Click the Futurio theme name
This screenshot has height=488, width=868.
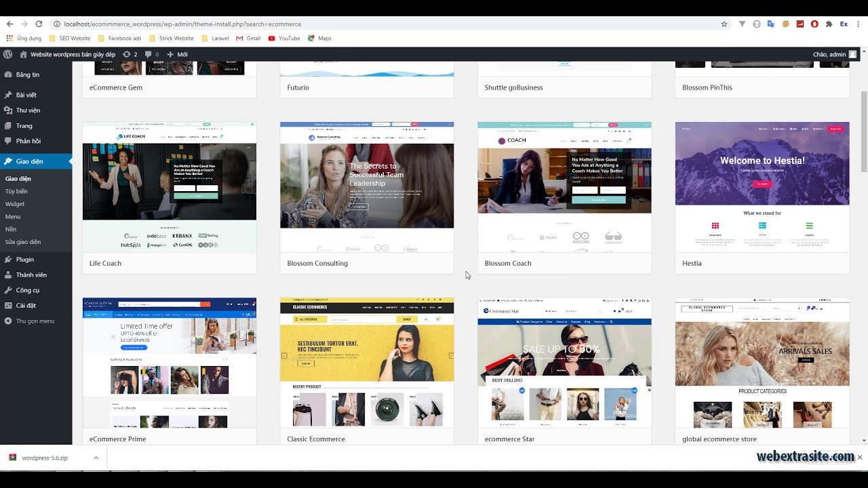tap(298, 87)
